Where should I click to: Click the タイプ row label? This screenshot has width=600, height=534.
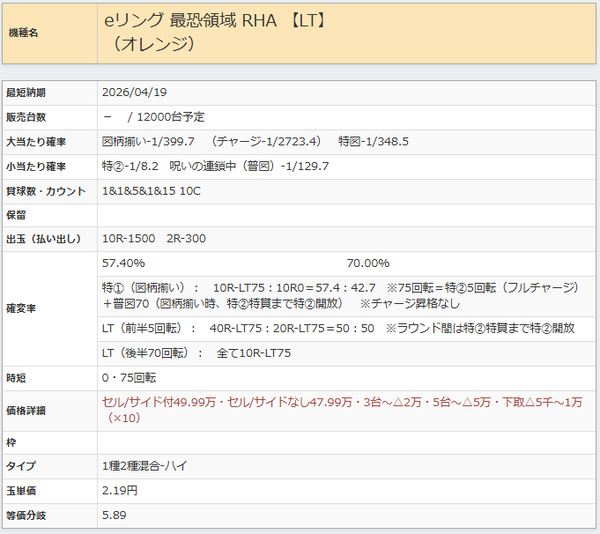click(21, 466)
